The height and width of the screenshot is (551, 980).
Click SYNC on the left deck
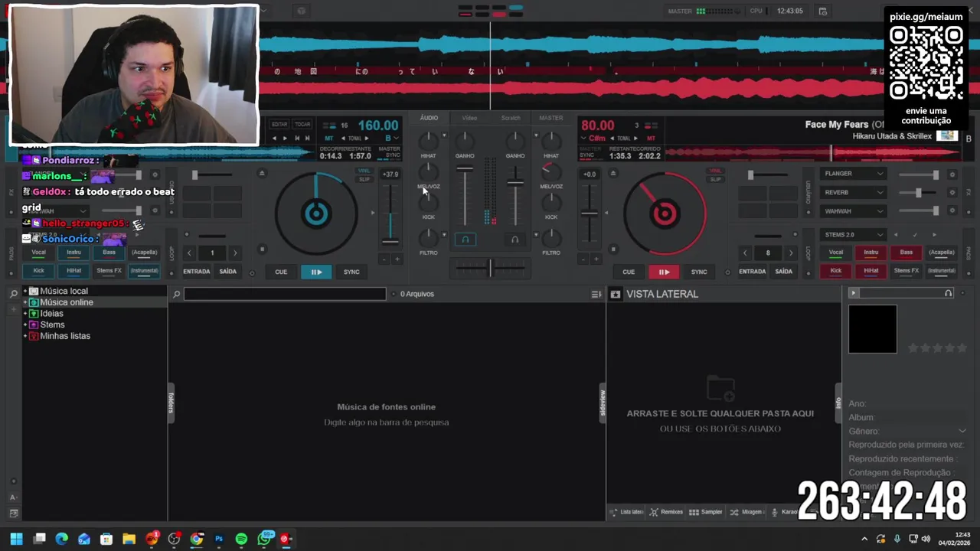[351, 272]
